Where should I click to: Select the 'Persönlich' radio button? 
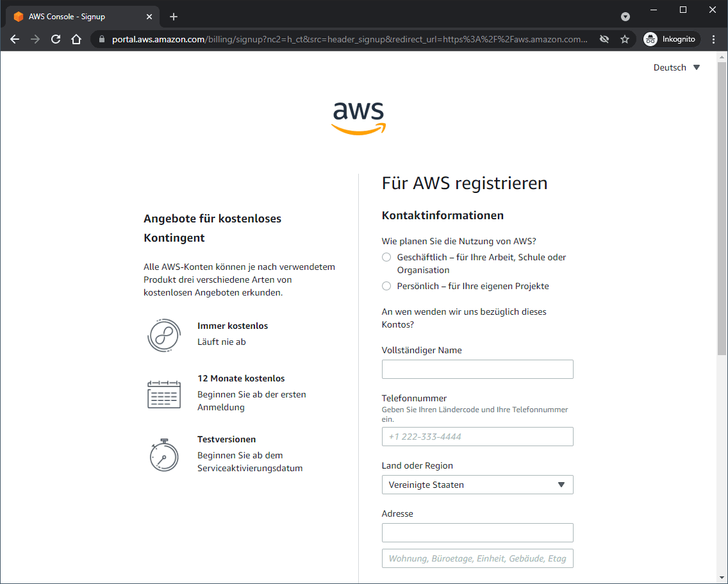386,286
